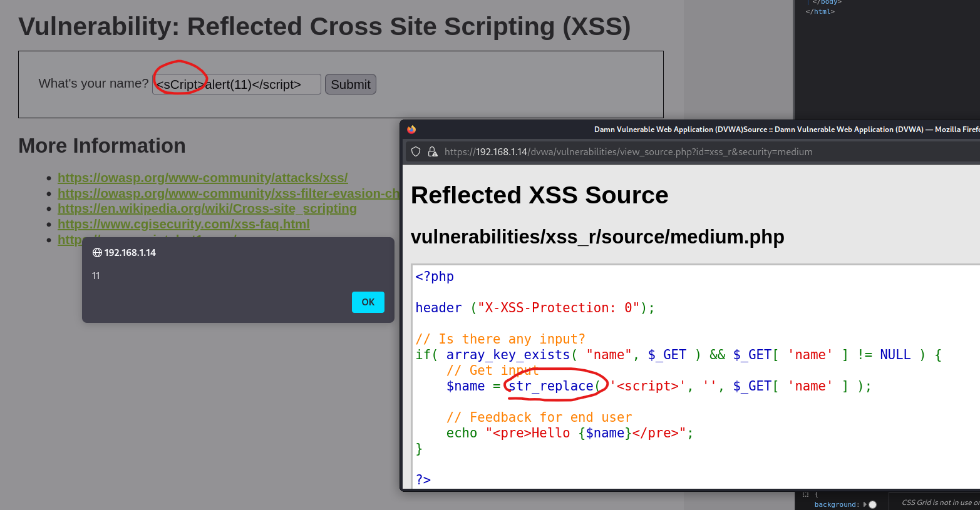Image resolution: width=980 pixels, height=510 pixels.
Task: Click the Submit button
Action: tap(351, 84)
